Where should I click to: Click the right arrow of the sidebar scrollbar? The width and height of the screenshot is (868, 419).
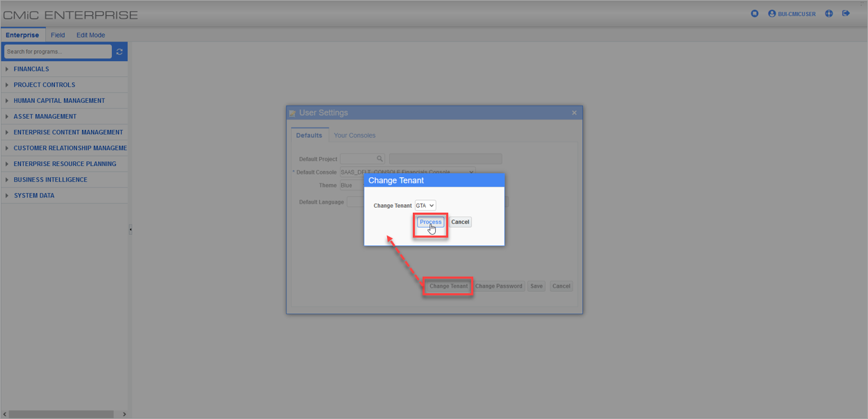point(124,414)
